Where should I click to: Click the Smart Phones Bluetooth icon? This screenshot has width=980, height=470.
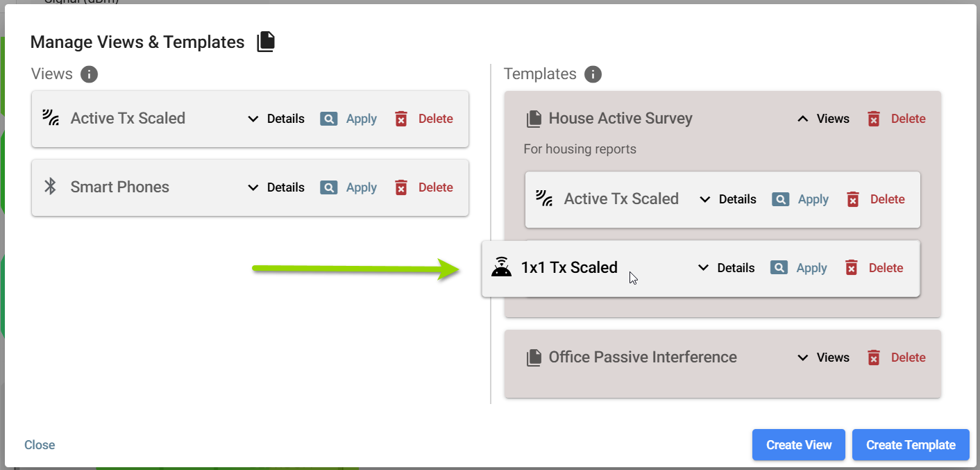coord(50,187)
